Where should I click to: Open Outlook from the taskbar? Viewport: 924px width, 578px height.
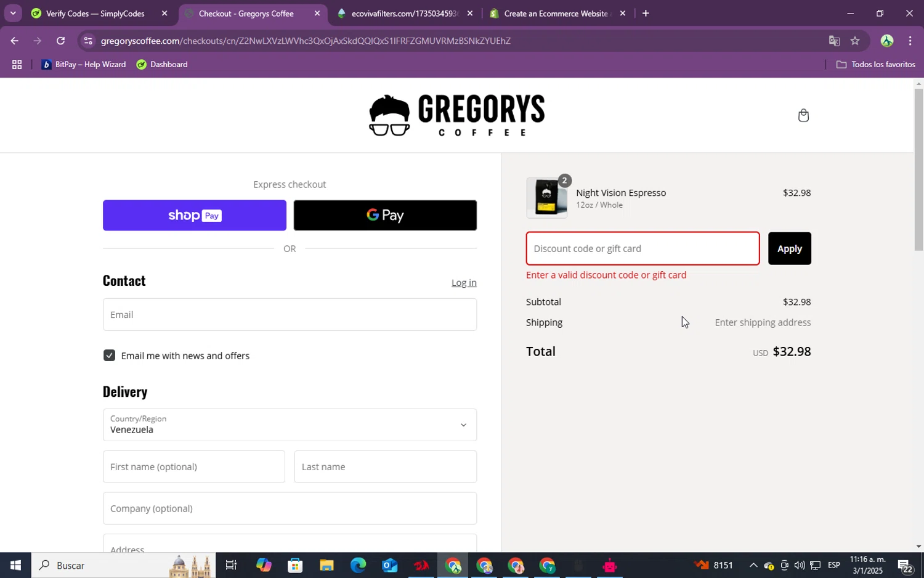pyautogui.click(x=390, y=565)
